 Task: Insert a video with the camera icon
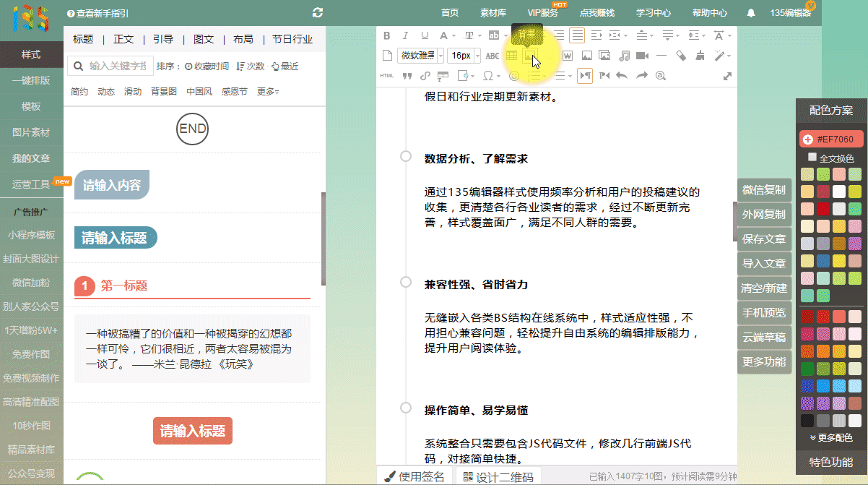tap(642, 56)
